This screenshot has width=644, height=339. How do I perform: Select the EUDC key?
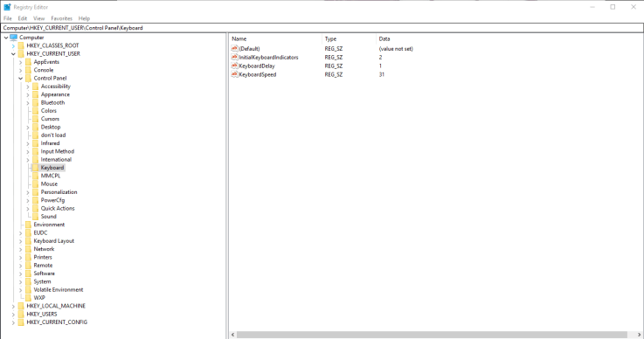tap(40, 233)
